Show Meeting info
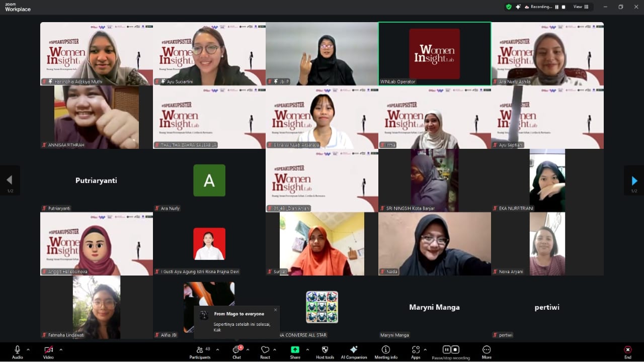644x362 pixels. (x=385, y=352)
